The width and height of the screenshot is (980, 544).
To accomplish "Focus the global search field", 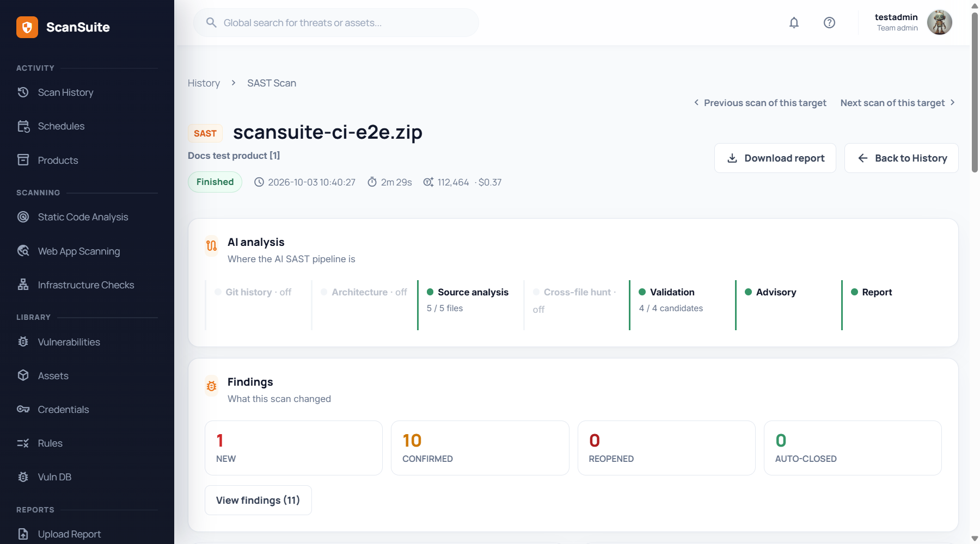I will 336,23.
